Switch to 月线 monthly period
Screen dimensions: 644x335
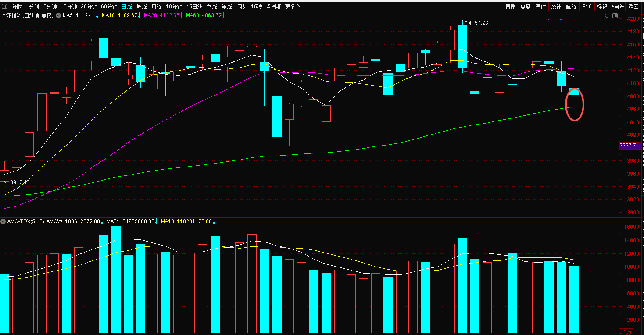click(x=156, y=7)
